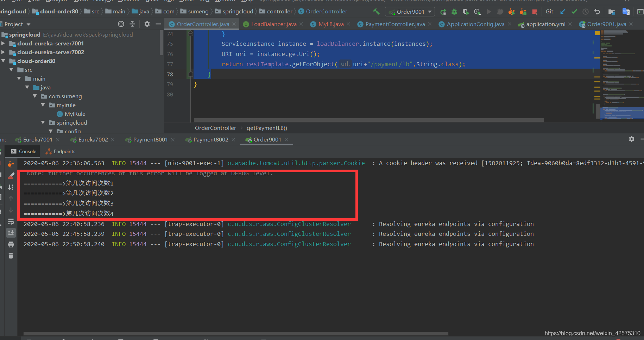Click the Run with Profiler icon
The image size is (644, 340).
coord(477,12)
